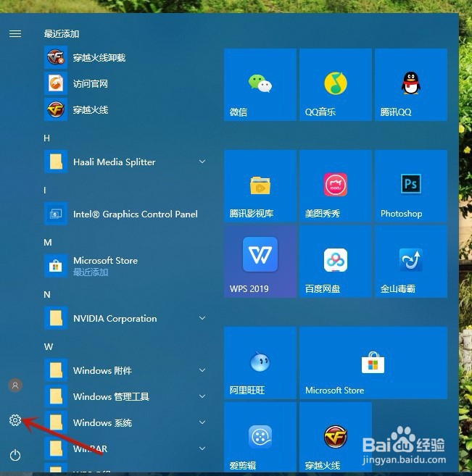Click the user account avatar icon

(x=15, y=385)
